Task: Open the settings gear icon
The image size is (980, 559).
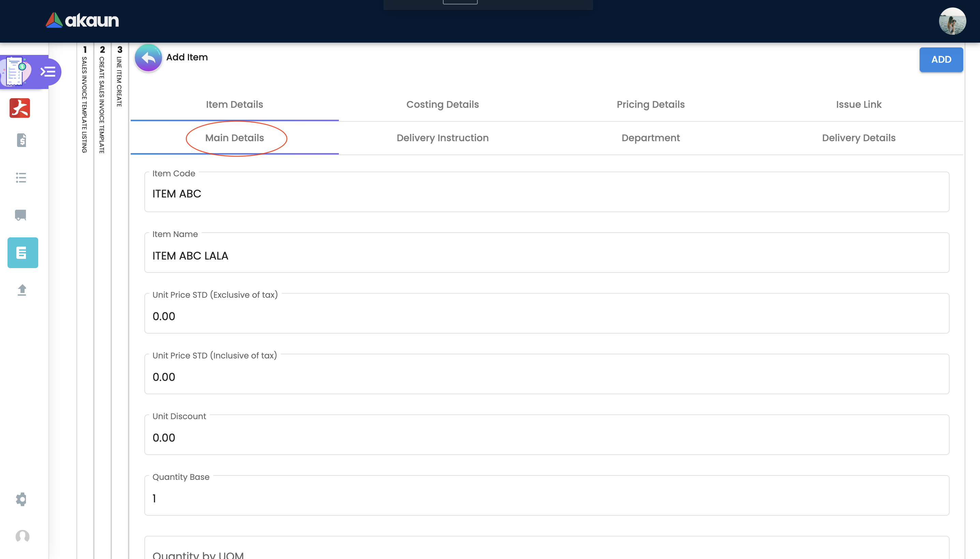Action: 21,499
